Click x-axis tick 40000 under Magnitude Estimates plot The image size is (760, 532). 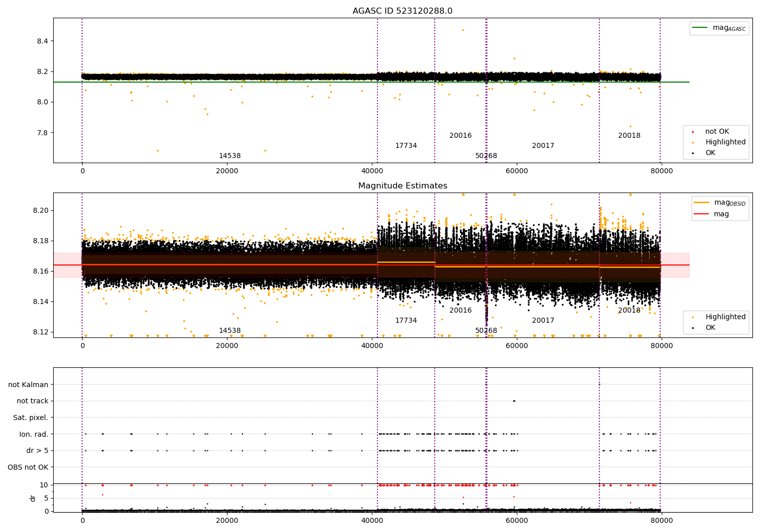pyautogui.click(x=372, y=346)
